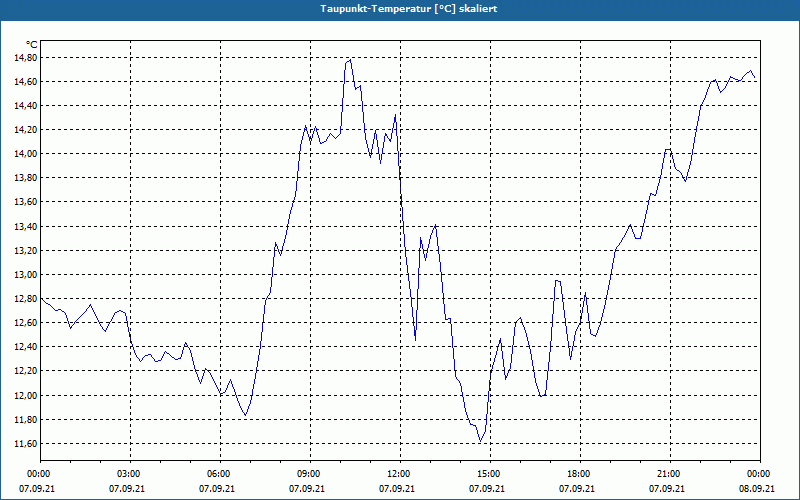Click the °C unit label on y-axis
The height and width of the screenshot is (500, 800).
(x=32, y=45)
